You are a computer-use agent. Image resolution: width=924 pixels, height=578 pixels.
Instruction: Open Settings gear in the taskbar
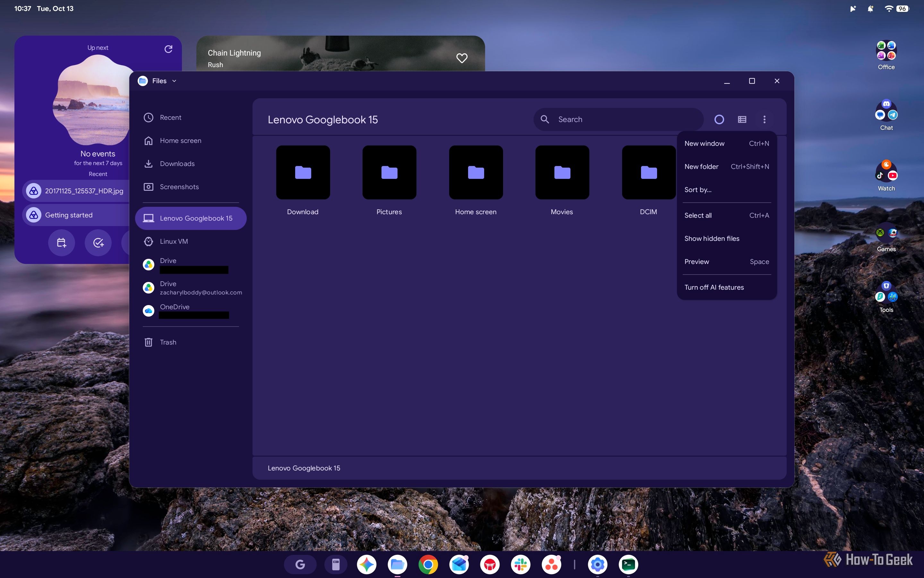pos(597,564)
